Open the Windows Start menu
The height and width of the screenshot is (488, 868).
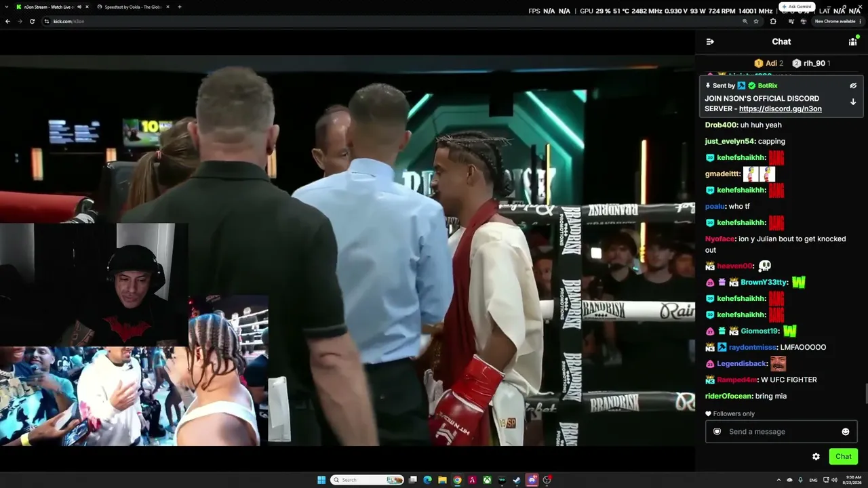coord(321,480)
